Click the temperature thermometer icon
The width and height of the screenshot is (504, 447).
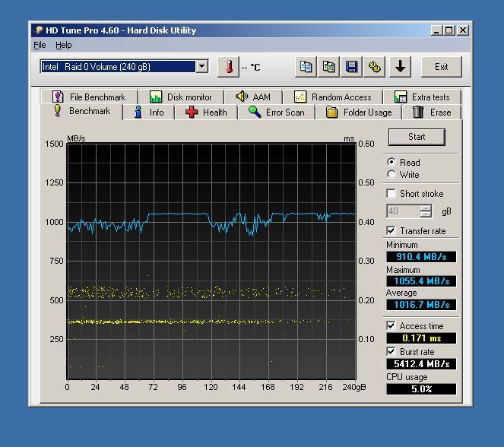click(x=229, y=67)
